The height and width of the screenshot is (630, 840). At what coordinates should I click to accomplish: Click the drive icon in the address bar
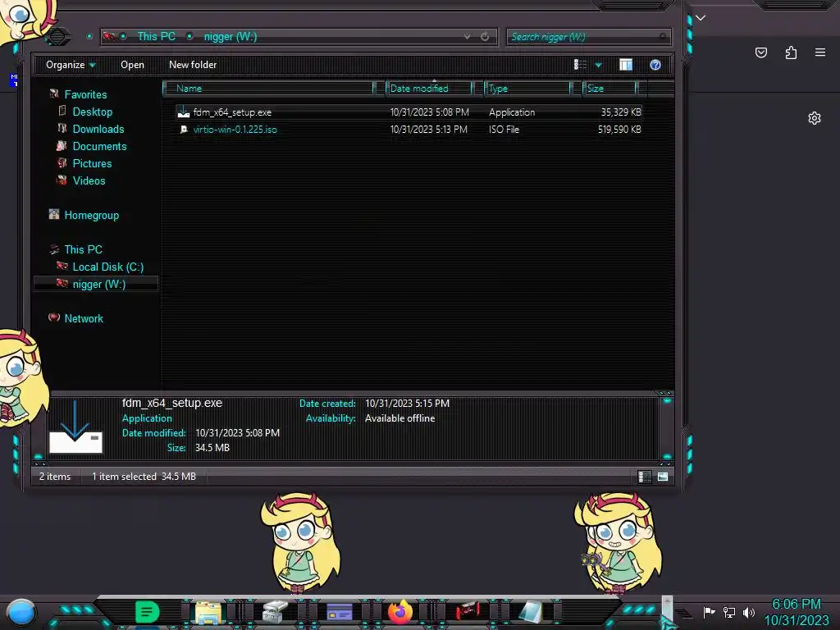tap(109, 36)
